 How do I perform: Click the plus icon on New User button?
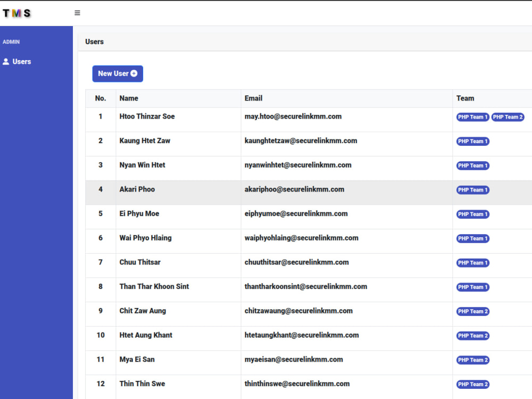[132, 73]
